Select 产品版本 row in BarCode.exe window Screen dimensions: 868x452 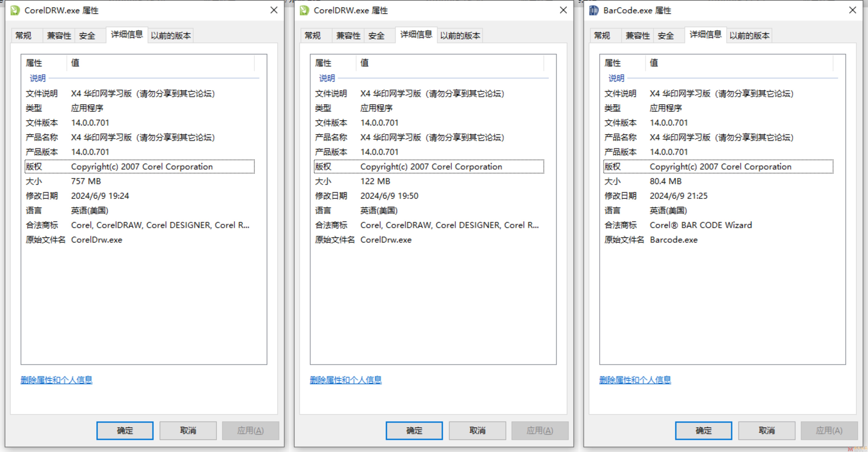718,152
